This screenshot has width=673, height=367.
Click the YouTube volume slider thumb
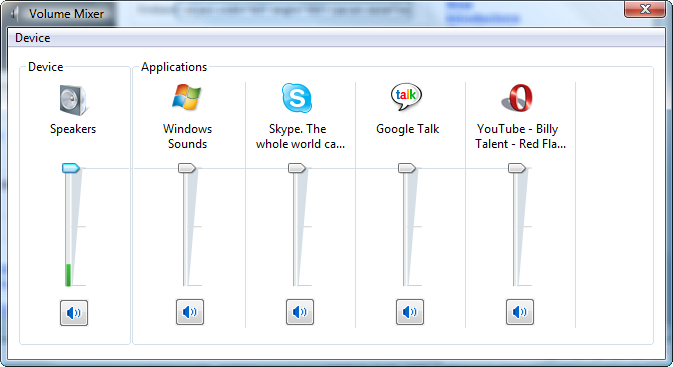click(x=517, y=168)
